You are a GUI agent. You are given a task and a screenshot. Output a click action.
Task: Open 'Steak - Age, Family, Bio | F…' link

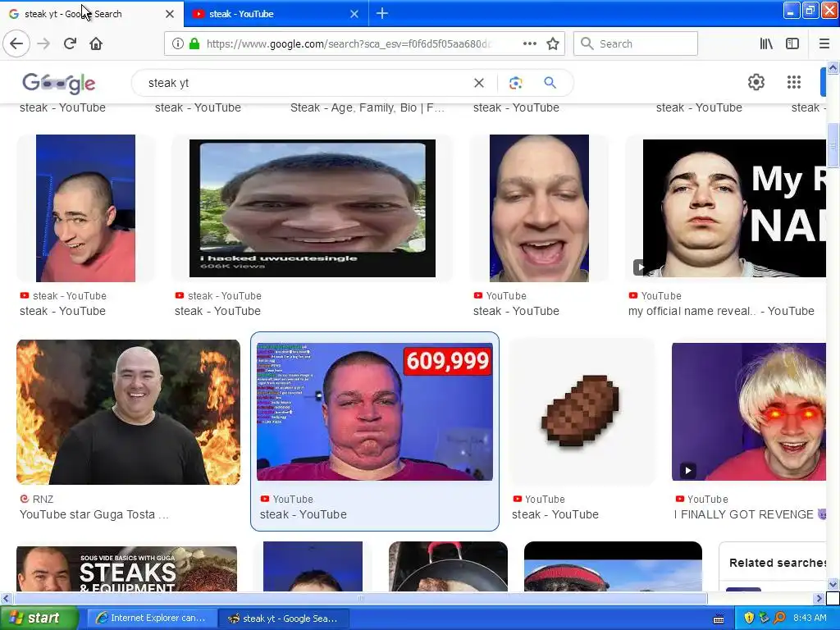(367, 107)
